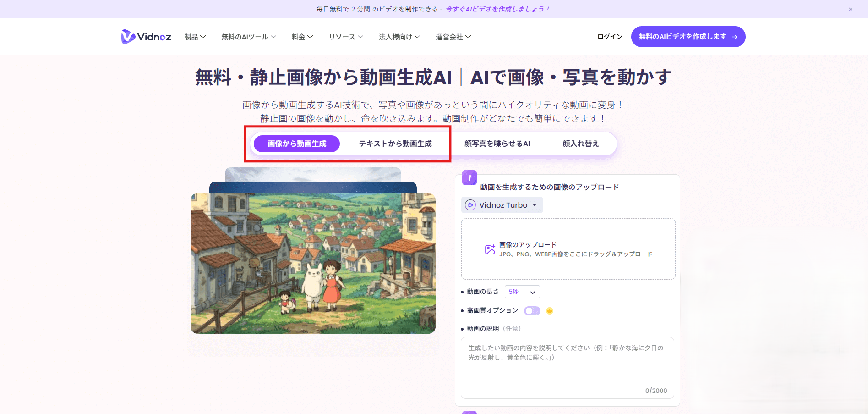868x414 pixels.
Task: Dismiss the top promo banner with the × icon
Action: tap(850, 9)
